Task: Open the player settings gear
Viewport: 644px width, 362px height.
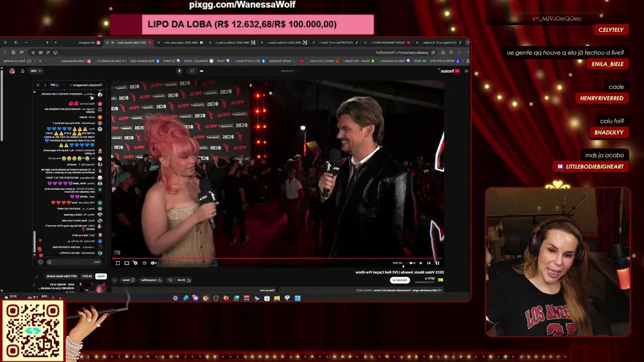Action: point(135,263)
